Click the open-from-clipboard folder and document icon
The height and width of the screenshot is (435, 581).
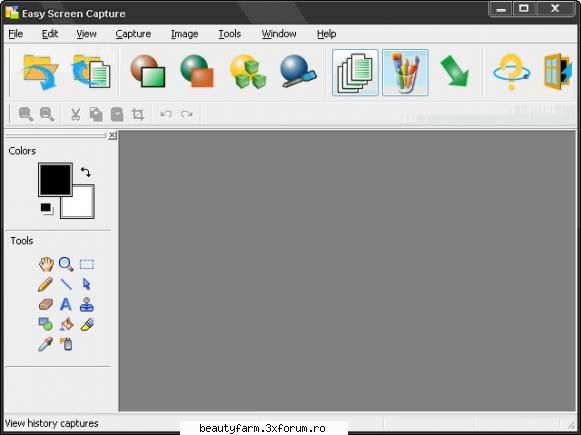click(x=91, y=72)
